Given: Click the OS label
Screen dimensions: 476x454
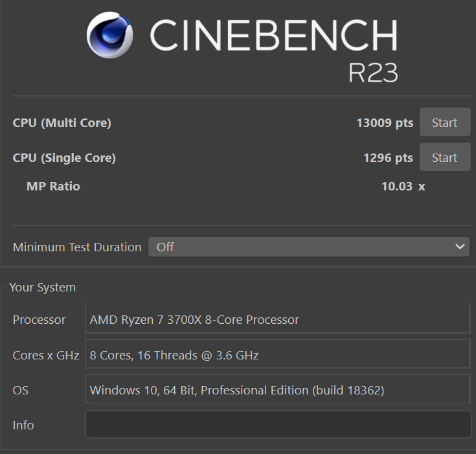Looking at the screenshot, I should pos(20,391).
